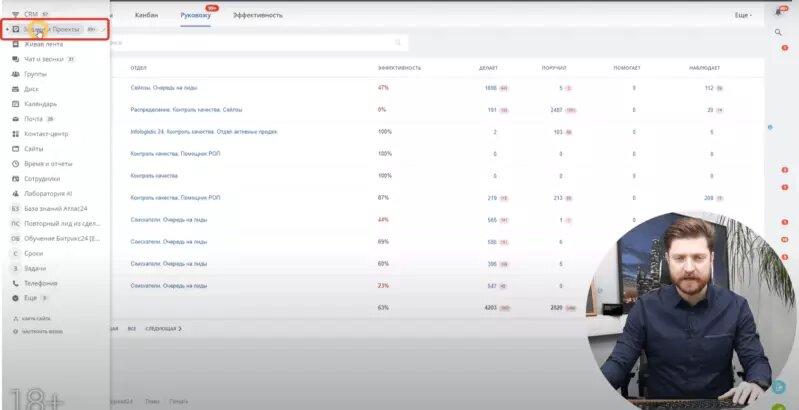Open Распределение. Контроль качества. Сейлзы department
The height and width of the screenshot is (410, 799).
186,110
